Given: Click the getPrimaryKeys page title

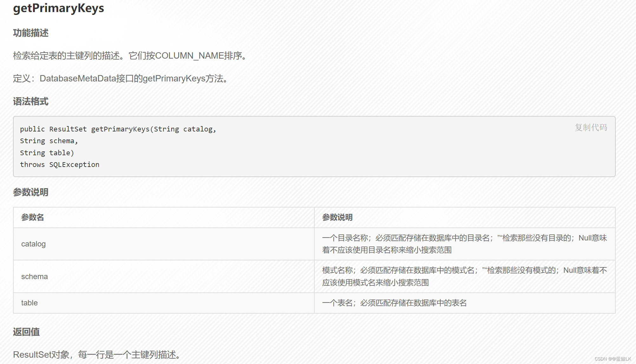Looking at the screenshot, I should 58,8.
